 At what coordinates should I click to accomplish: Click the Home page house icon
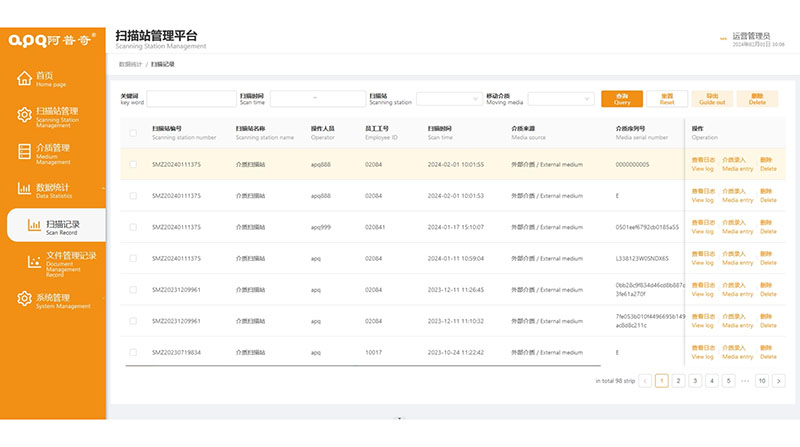[22, 79]
